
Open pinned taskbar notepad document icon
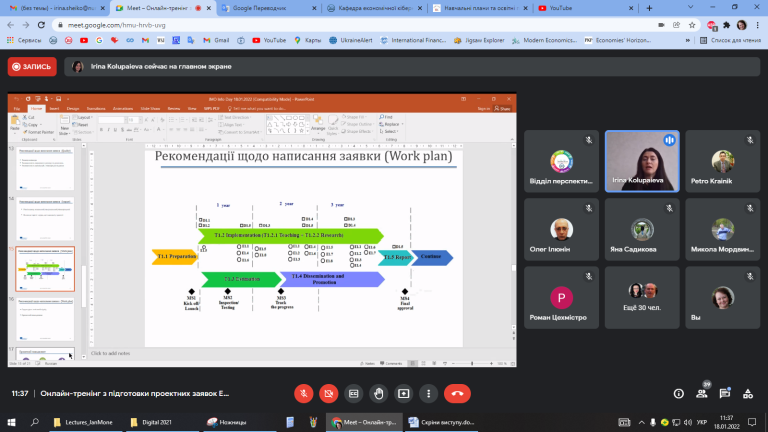[290, 422]
